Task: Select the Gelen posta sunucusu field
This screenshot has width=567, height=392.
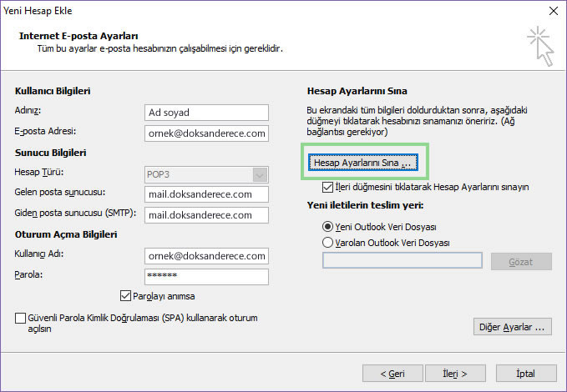Action: click(206, 194)
